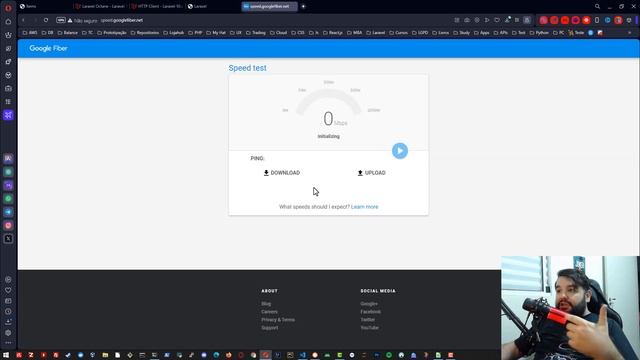640x360 pixels.
Task: Click the Google Fiber logo in the header
Action: pyautogui.click(x=48, y=48)
